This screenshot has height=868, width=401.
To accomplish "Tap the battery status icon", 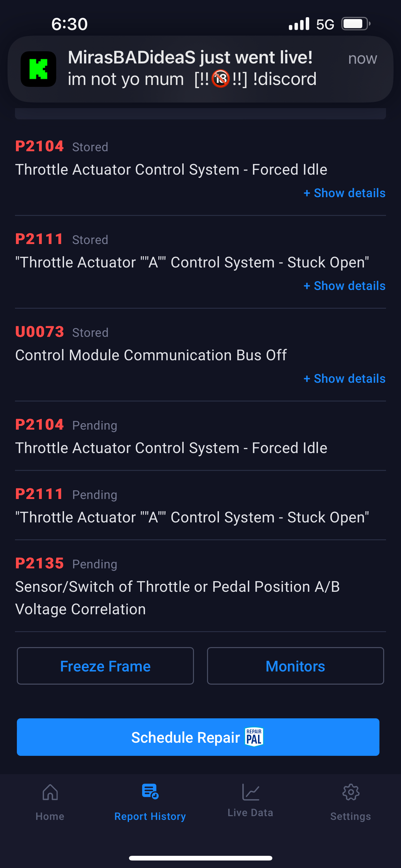I will point(355,24).
